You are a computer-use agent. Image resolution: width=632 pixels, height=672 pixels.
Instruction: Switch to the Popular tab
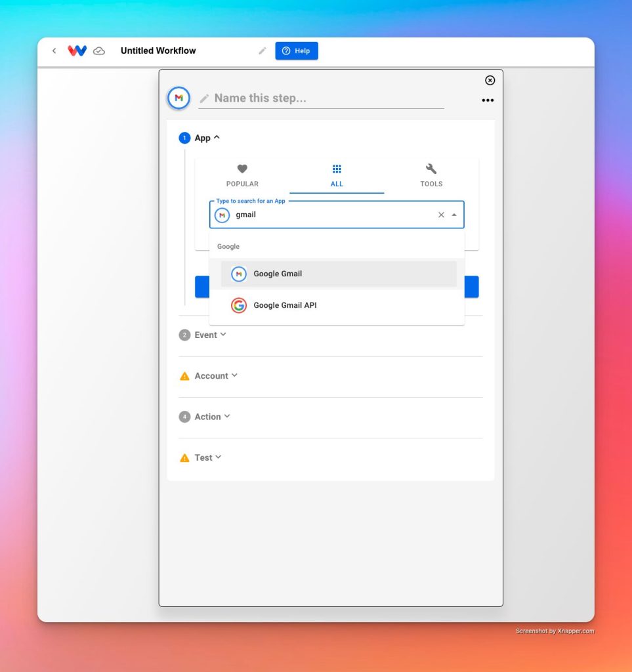point(242,176)
